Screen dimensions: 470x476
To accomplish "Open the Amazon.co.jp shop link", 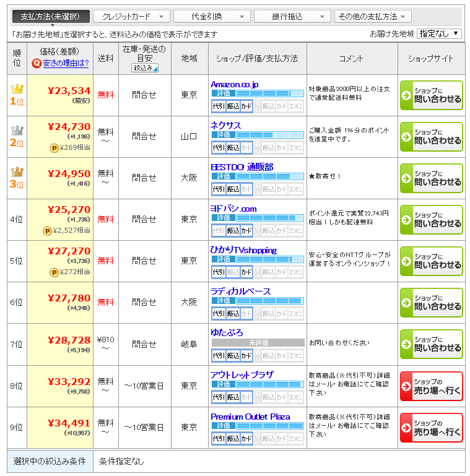I will tap(235, 84).
